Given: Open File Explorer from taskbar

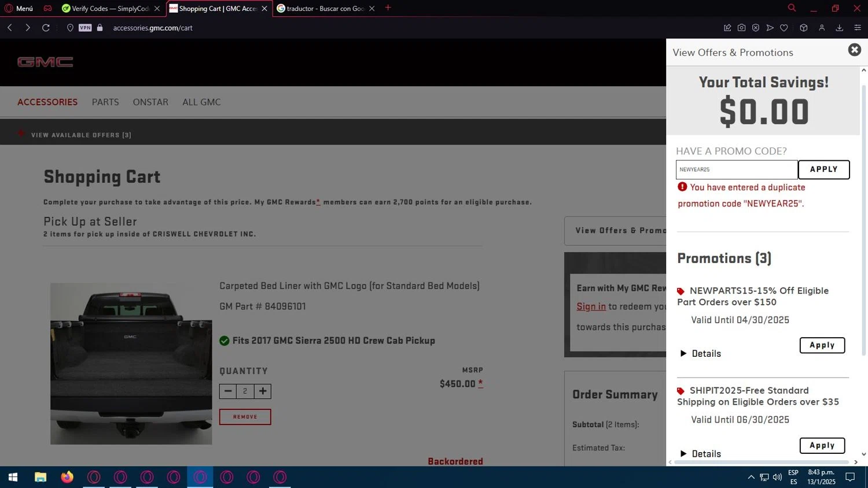Looking at the screenshot, I should coord(41,477).
